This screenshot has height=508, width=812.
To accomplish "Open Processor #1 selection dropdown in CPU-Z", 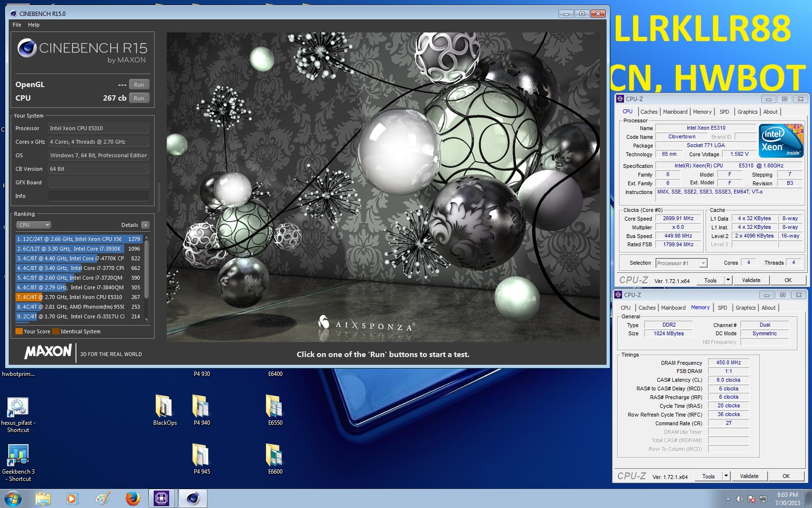I will 681,263.
